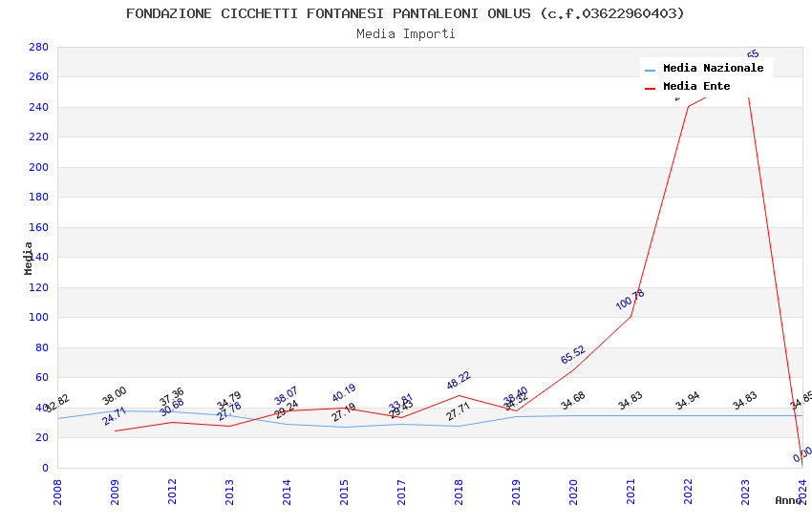Click the x-axis year 2018
This screenshot has height=525, width=812.
click(459, 492)
